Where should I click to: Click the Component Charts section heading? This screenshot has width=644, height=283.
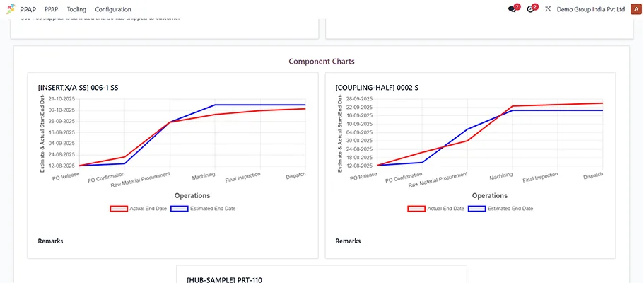(x=322, y=62)
